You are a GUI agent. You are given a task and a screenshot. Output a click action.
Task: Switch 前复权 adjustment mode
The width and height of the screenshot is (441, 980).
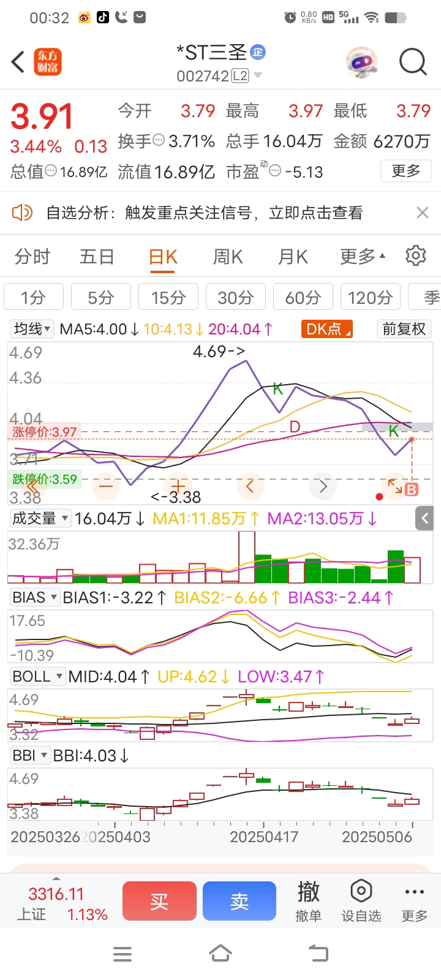point(404,329)
